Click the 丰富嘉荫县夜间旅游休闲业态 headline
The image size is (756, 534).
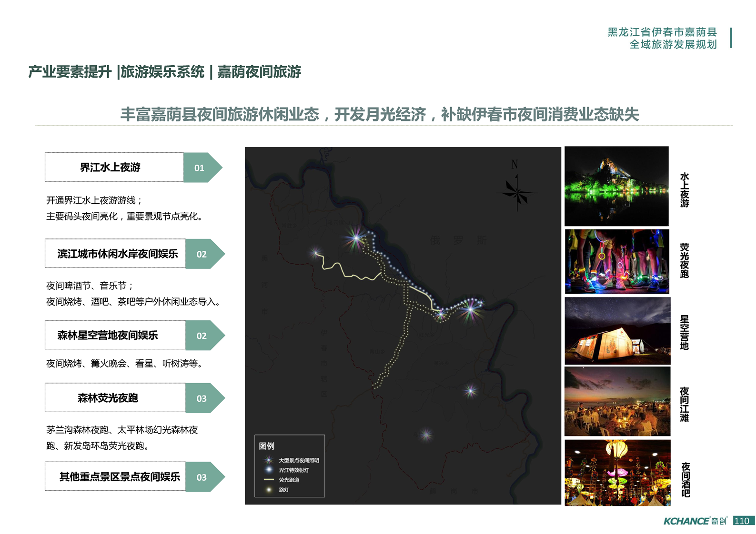pos(220,114)
